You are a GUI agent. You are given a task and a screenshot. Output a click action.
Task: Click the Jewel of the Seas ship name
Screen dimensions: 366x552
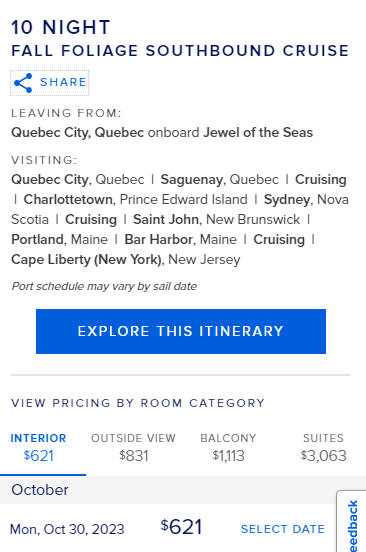pos(258,133)
